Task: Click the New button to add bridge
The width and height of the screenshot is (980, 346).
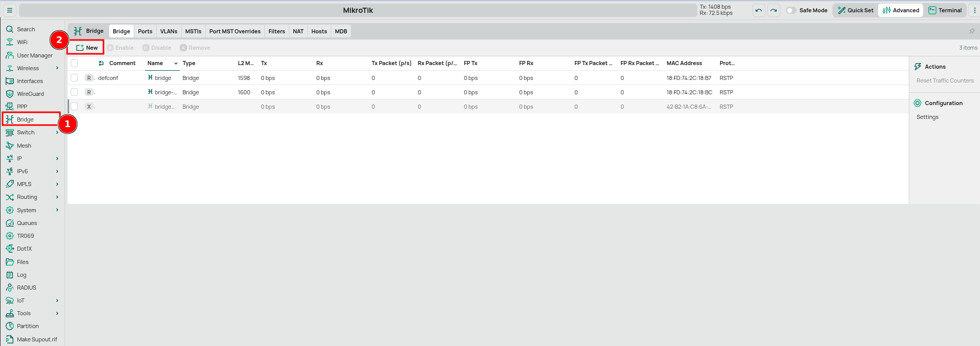Action: tap(87, 48)
